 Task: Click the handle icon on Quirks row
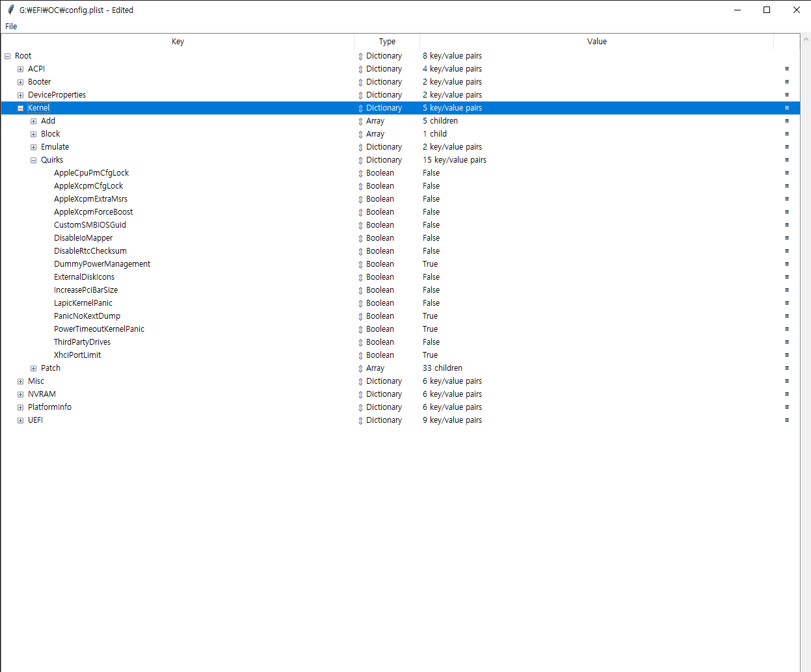pyautogui.click(x=786, y=160)
